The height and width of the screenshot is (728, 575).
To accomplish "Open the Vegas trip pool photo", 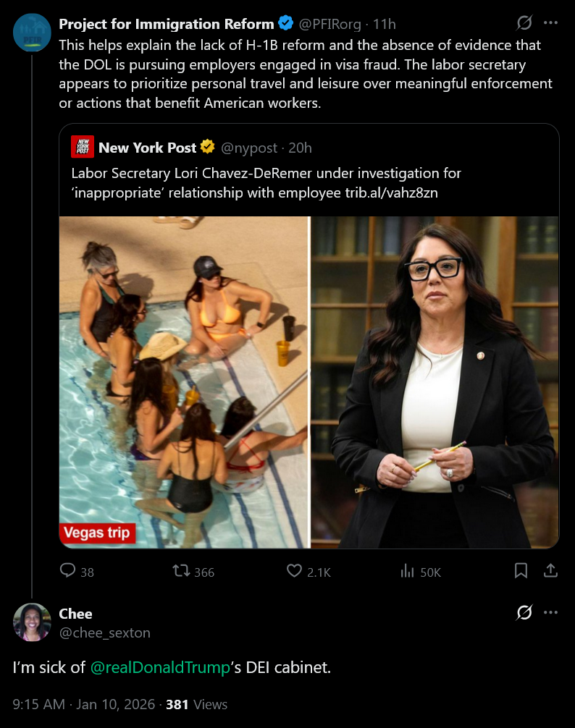I will point(185,382).
